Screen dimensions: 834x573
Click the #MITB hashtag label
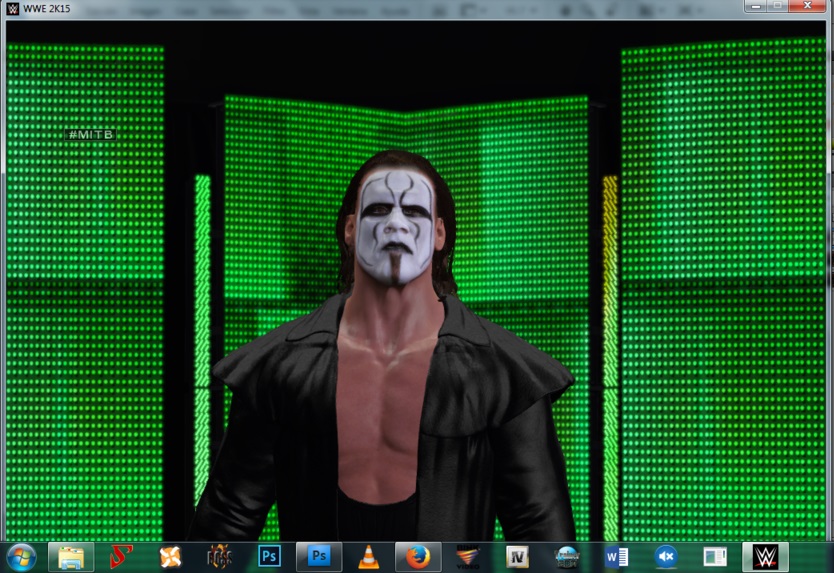click(90, 134)
